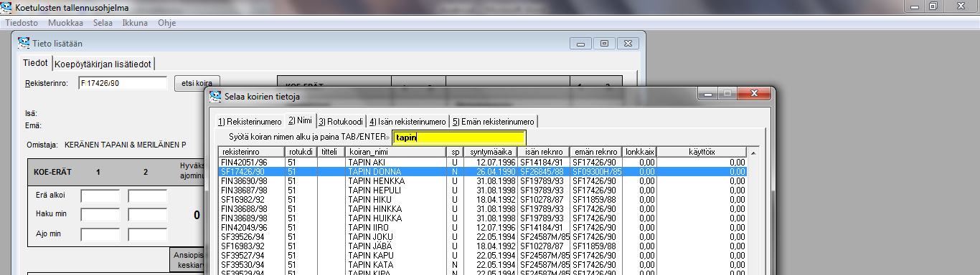
Task: Focus the Rekisterinro input field
Action: (x=122, y=83)
